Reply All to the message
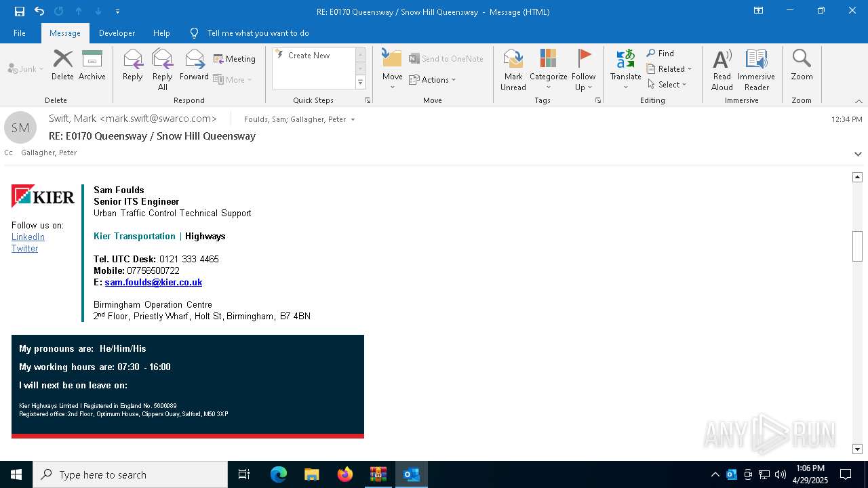Image resolution: width=868 pixels, height=488 pixels. coord(162,69)
